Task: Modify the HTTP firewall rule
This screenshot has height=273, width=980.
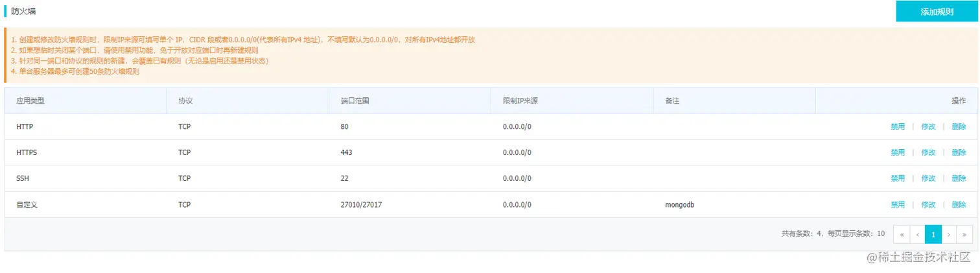Action: pyautogui.click(x=928, y=126)
